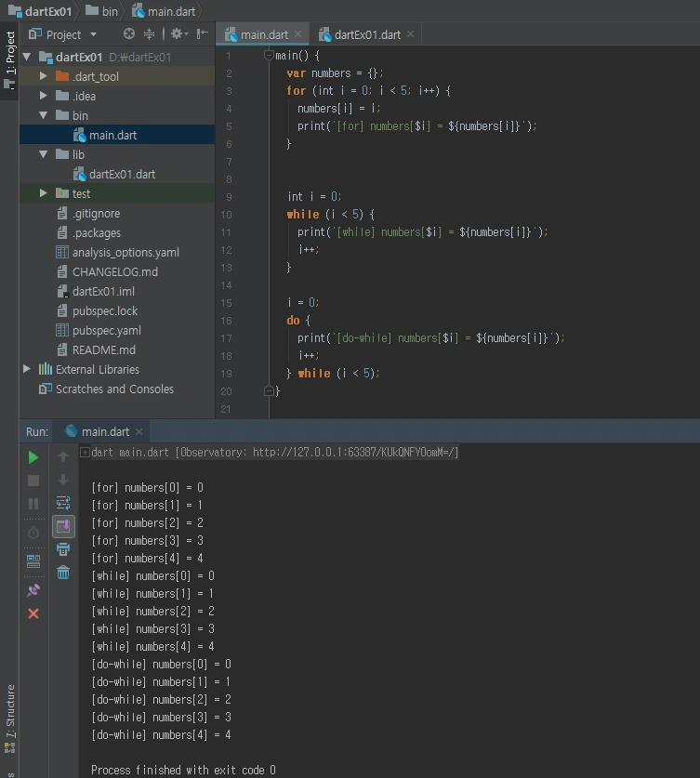Click the green Run button in Run panel

coord(33,457)
